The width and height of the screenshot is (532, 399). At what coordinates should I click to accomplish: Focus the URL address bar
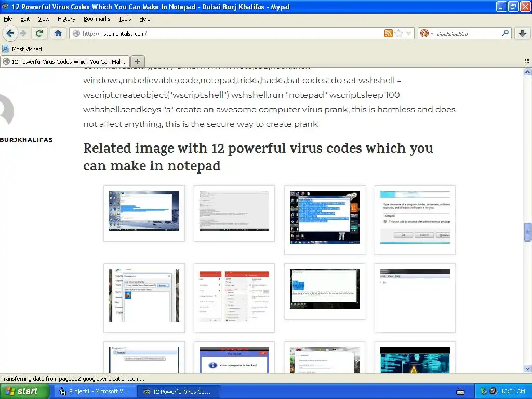(232, 34)
